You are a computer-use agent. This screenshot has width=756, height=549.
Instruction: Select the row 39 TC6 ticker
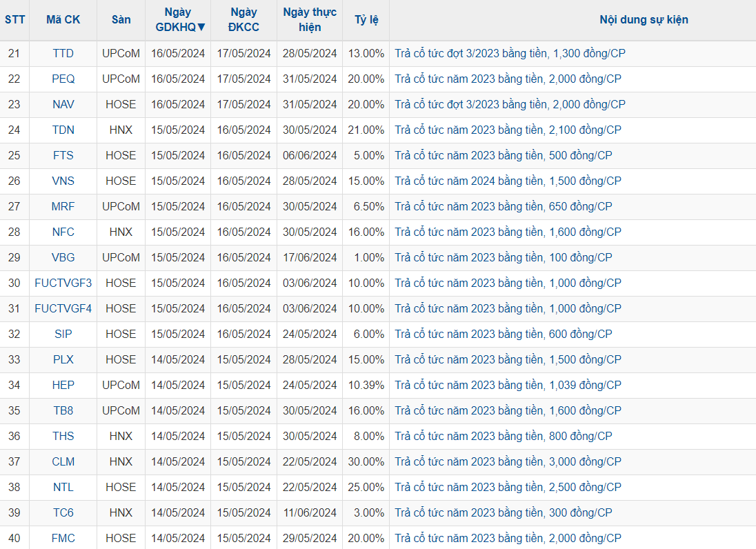63,512
